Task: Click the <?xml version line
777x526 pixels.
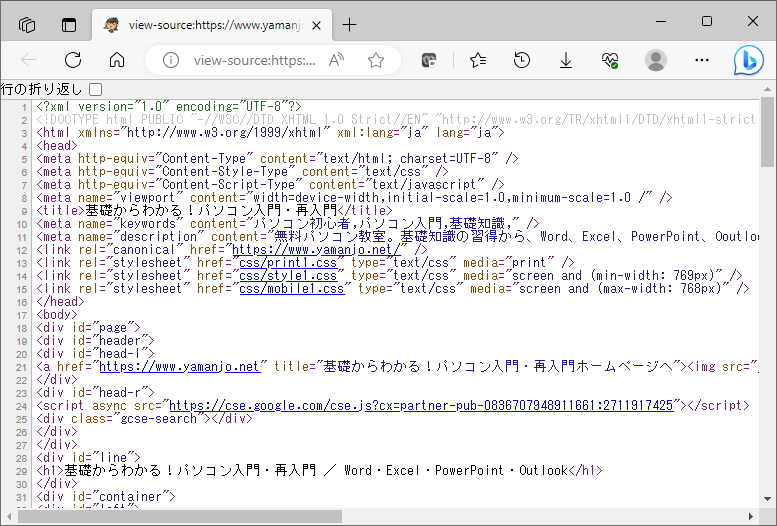Action: 168,107
